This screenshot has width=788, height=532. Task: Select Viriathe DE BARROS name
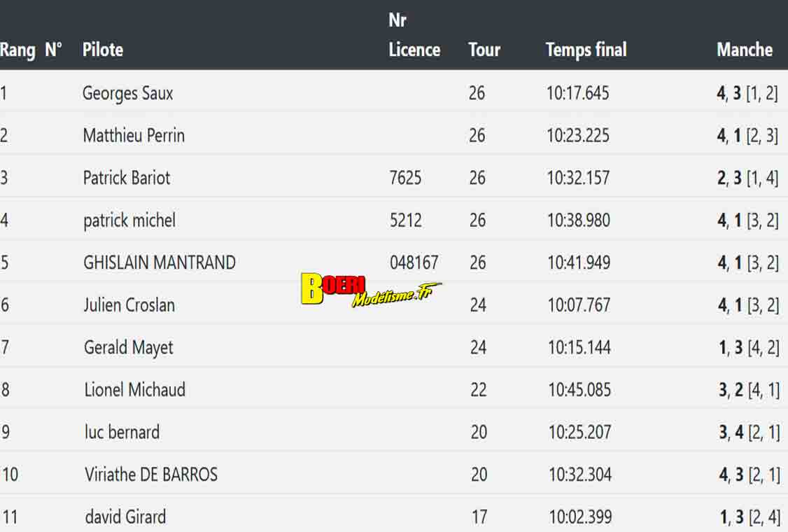point(151,475)
